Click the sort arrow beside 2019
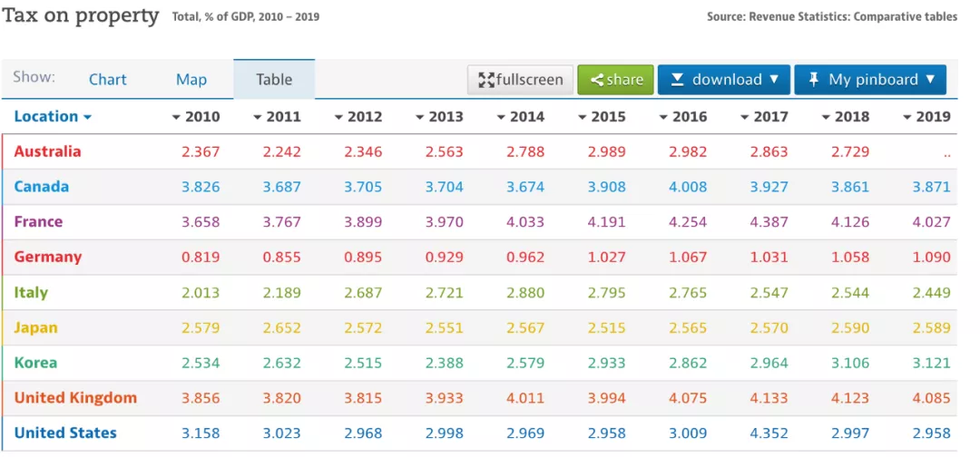The width and height of the screenshot is (980, 457). 907,117
